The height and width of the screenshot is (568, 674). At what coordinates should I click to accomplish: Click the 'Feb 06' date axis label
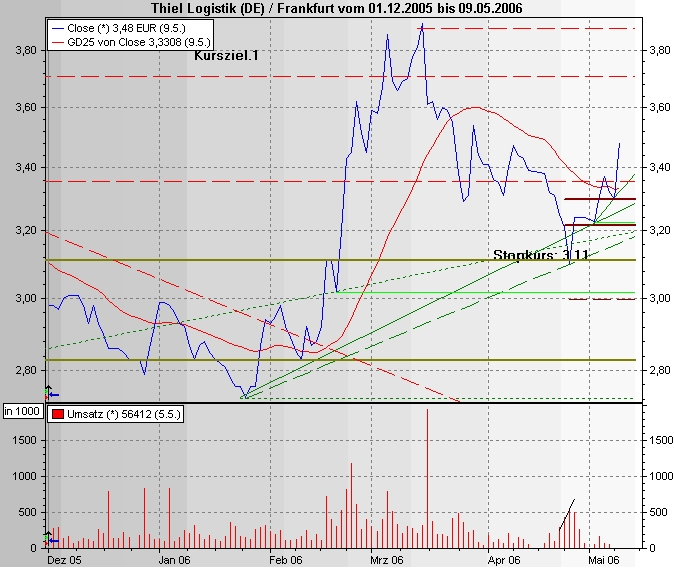pyautogui.click(x=285, y=560)
